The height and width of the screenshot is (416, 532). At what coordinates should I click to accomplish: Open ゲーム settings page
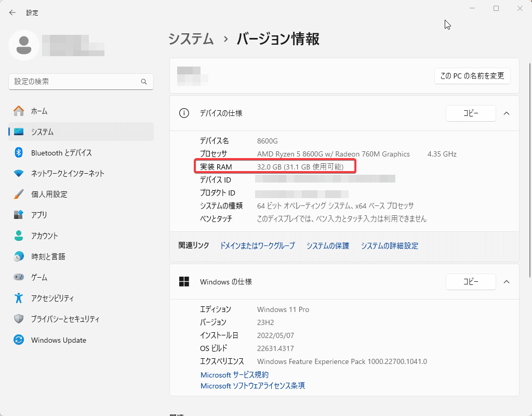(x=81, y=277)
